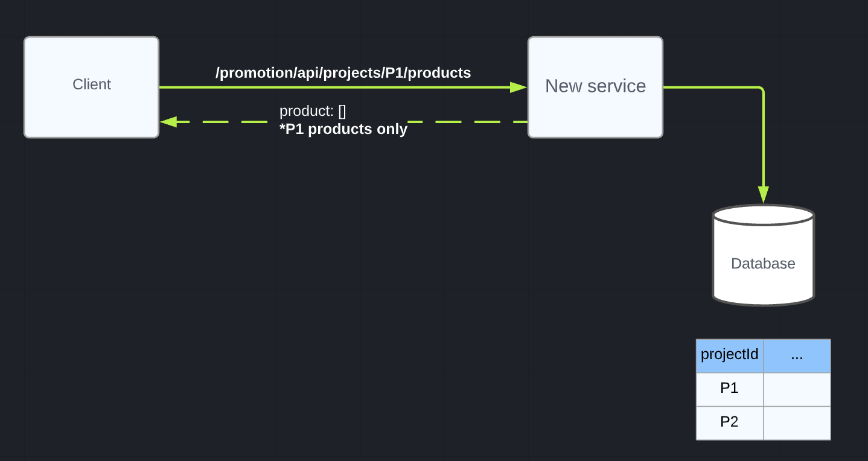This screenshot has width=868, height=461.
Task: Click the rounded corner of the database connector
Action: (x=762, y=89)
